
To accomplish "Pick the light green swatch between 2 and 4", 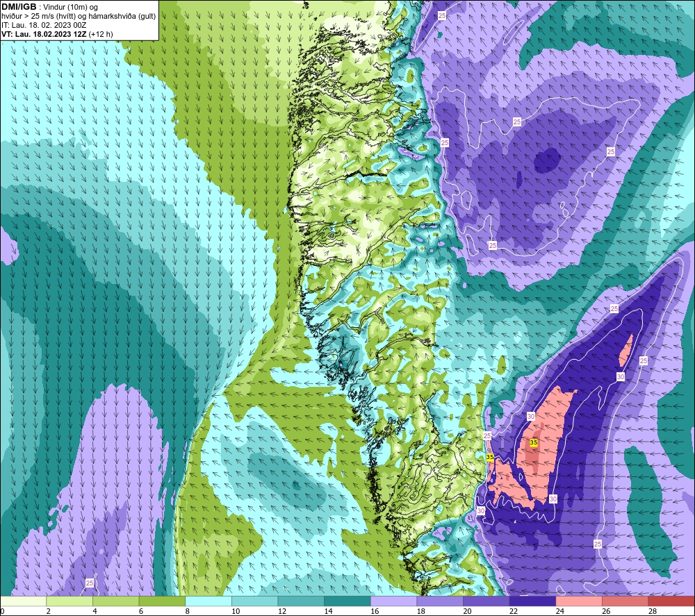I will [69, 601].
